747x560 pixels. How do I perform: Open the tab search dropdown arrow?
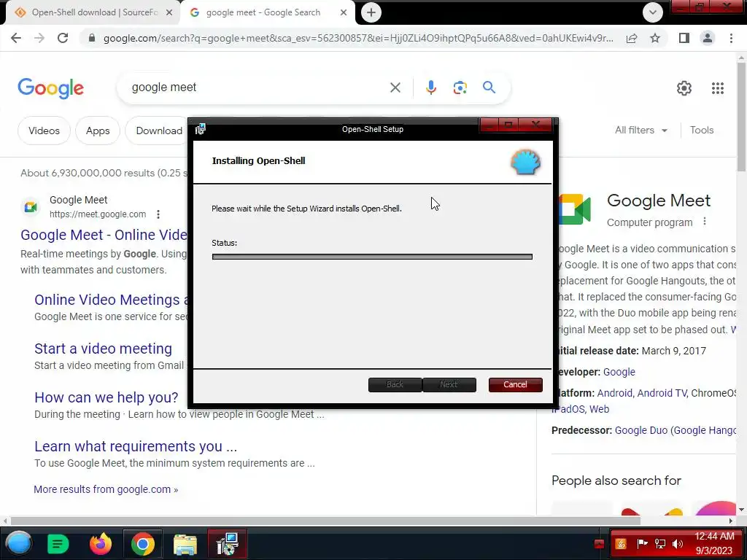pos(653,12)
